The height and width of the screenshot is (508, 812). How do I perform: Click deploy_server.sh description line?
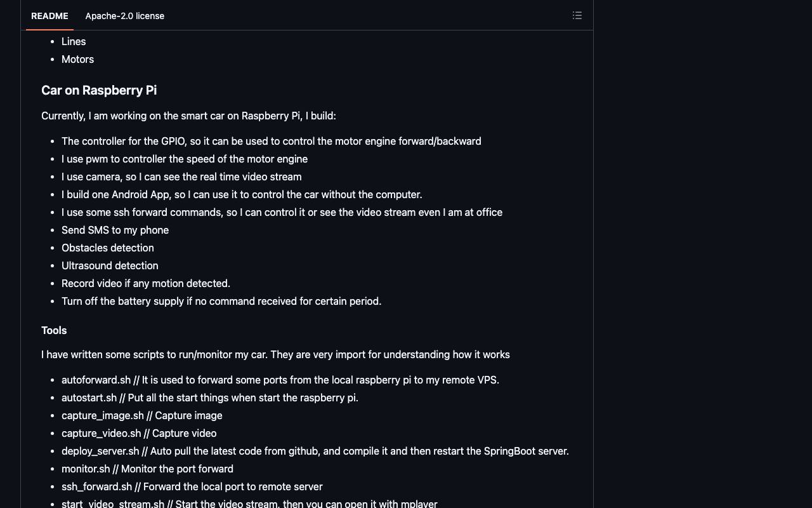point(315,451)
